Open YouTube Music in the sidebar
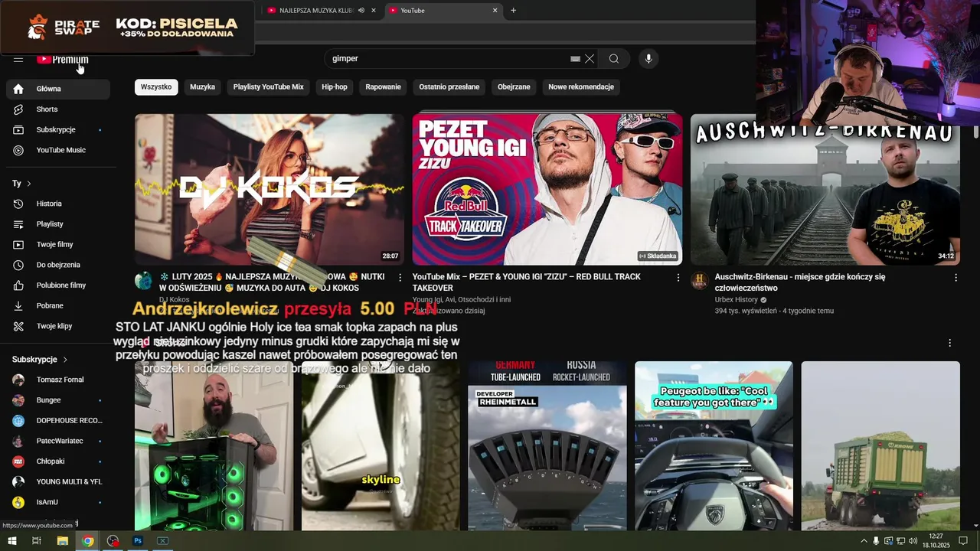 tap(58, 150)
